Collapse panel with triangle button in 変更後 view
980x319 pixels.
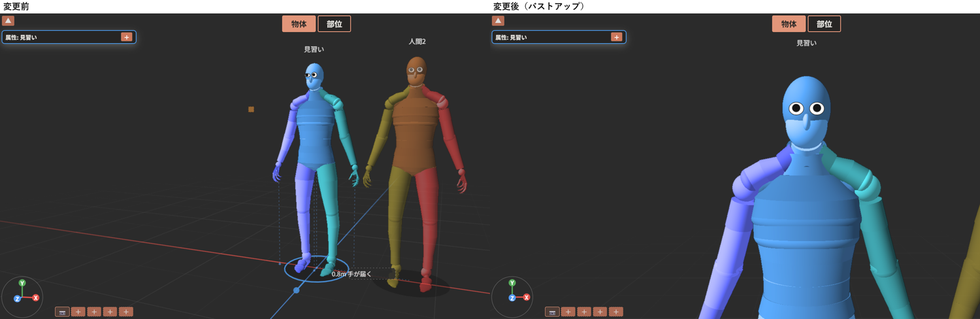tap(498, 21)
